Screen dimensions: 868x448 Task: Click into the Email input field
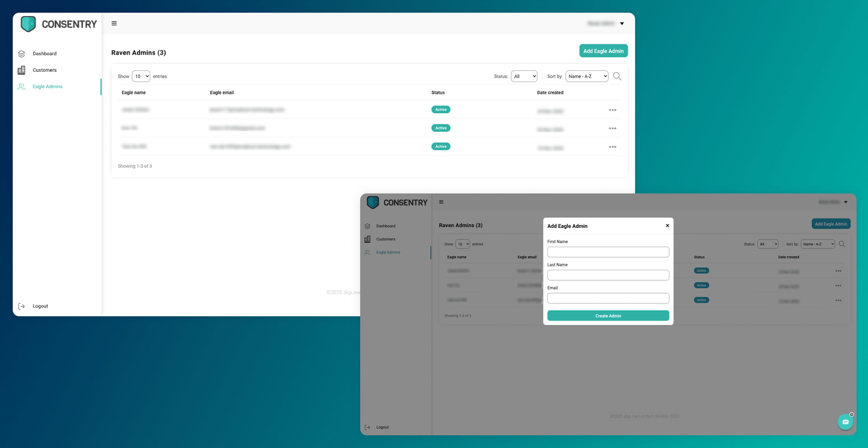608,298
